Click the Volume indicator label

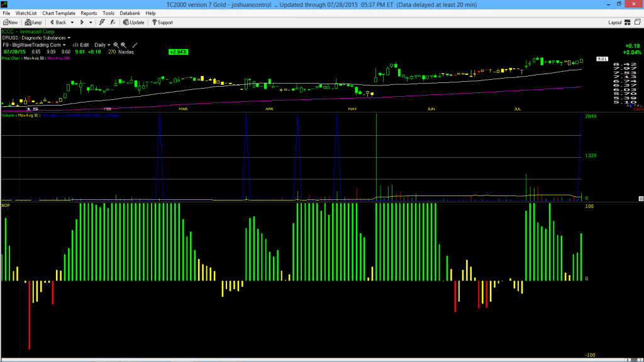pos(8,116)
